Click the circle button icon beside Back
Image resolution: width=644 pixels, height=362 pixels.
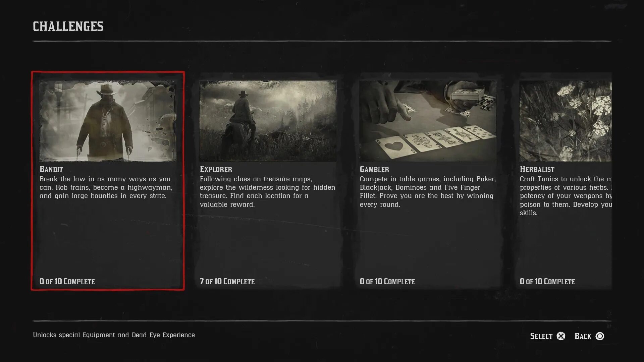click(x=600, y=336)
